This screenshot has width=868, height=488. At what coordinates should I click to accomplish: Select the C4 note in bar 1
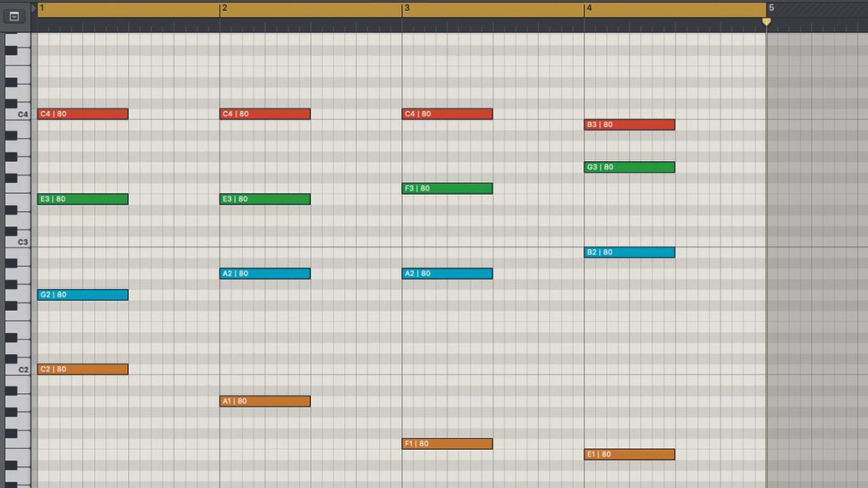coord(82,114)
